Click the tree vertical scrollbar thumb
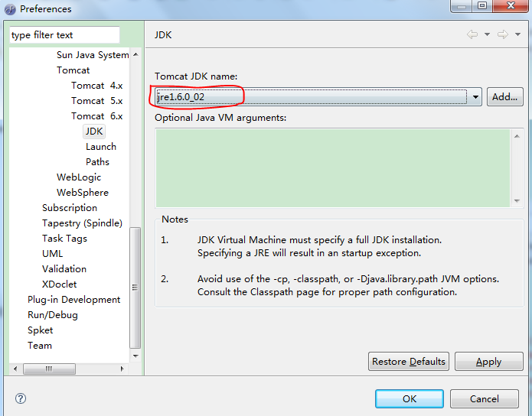532x416 pixels. click(135, 288)
